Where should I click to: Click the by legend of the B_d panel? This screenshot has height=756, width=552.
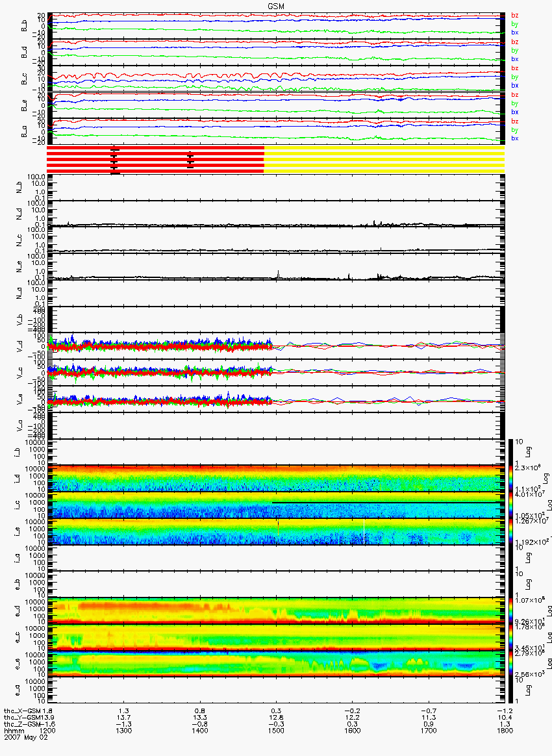click(514, 50)
